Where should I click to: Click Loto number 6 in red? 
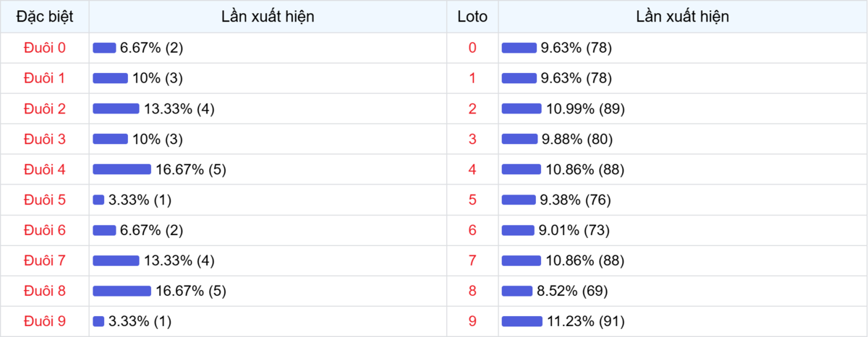point(472,230)
